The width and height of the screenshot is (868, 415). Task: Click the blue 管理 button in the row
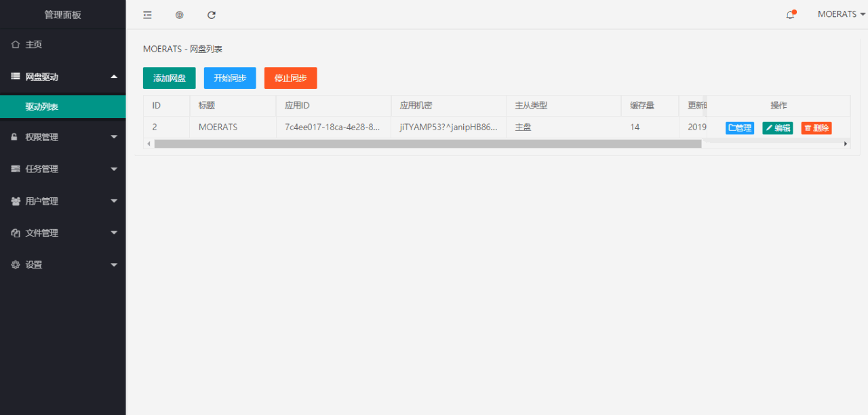coord(739,127)
